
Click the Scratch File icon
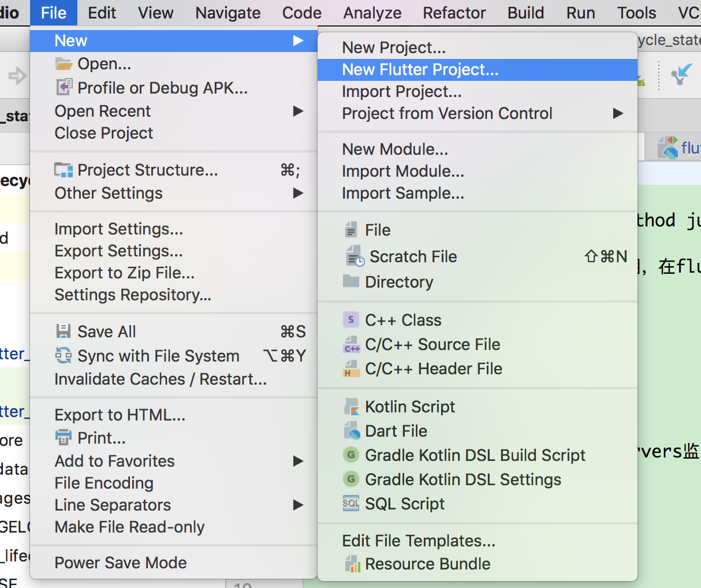[x=355, y=256]
